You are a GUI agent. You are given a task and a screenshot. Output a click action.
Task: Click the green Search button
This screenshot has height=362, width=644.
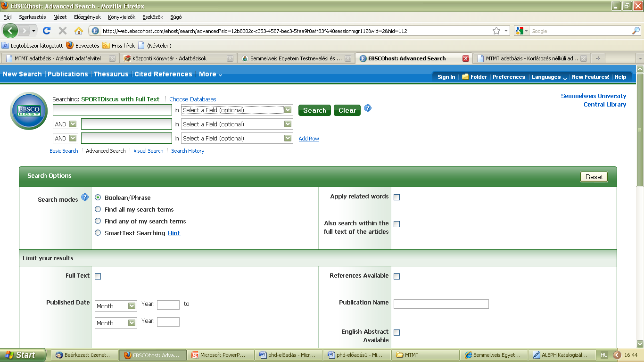click(x=314, y=110)
